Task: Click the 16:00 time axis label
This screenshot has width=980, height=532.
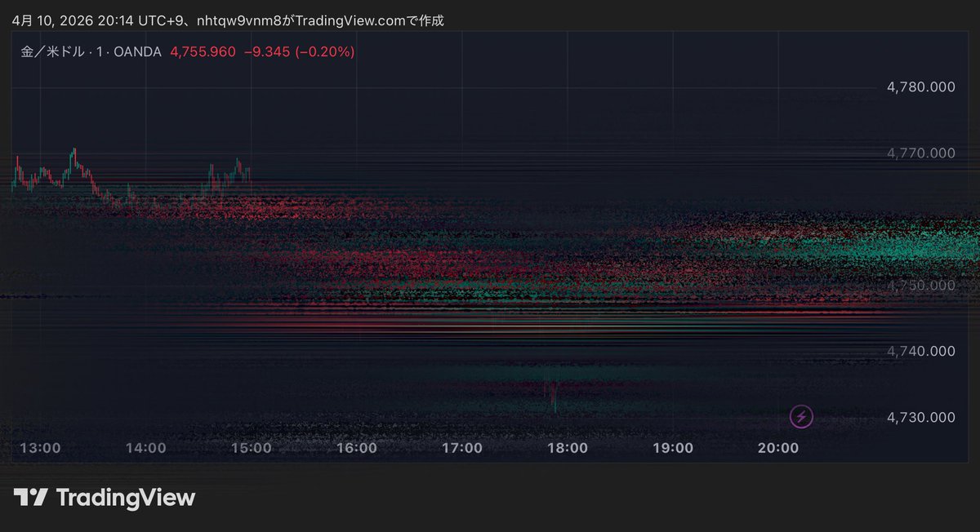Action: pos(357,448)
